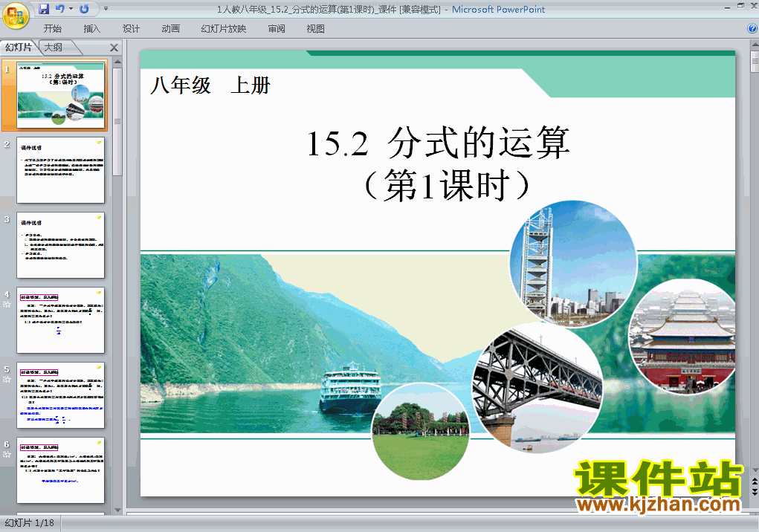Open Customize Quick Access Toolbar dropdown
The image size is (759, 532).
106,9
